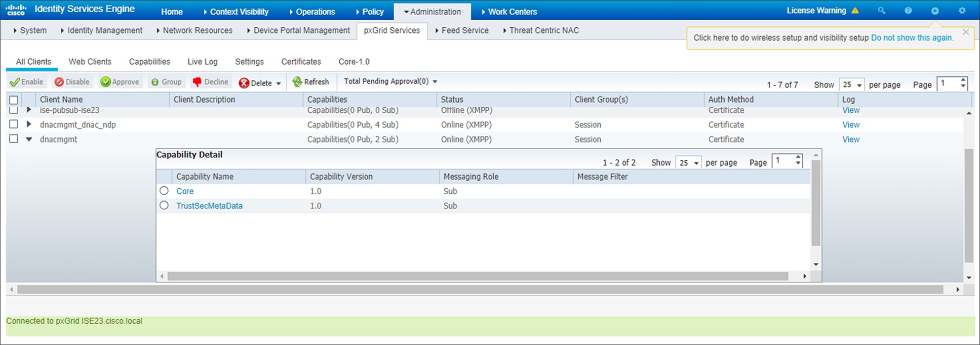The height and width of the screenshot is (345, 980).
Task: Open the Context Visibility menu
Action: [x=236, y=12]
